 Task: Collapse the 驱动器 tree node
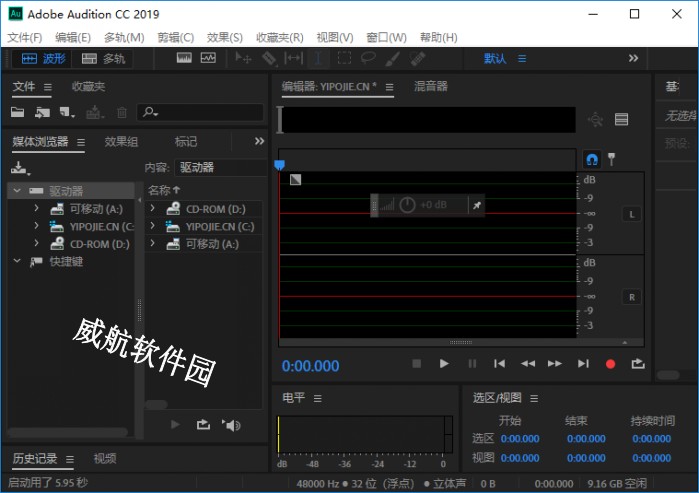(x=17, y=191)
